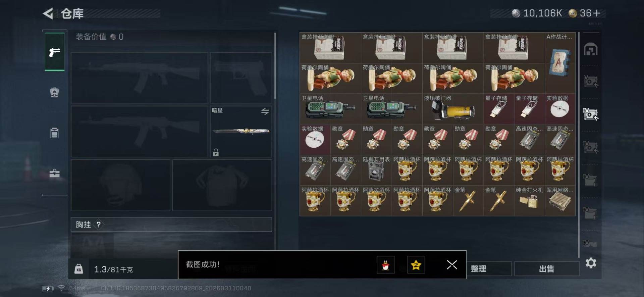This screenshot has width=644, height=297.
Task: Open the chest rig tab icon
Action: coord(54,133)
